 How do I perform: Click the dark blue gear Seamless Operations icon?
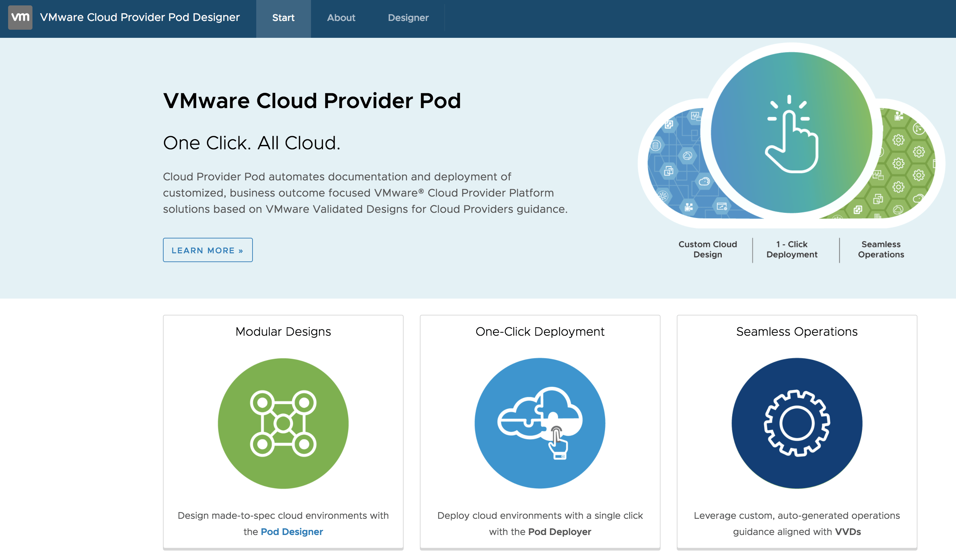(797, 423)
